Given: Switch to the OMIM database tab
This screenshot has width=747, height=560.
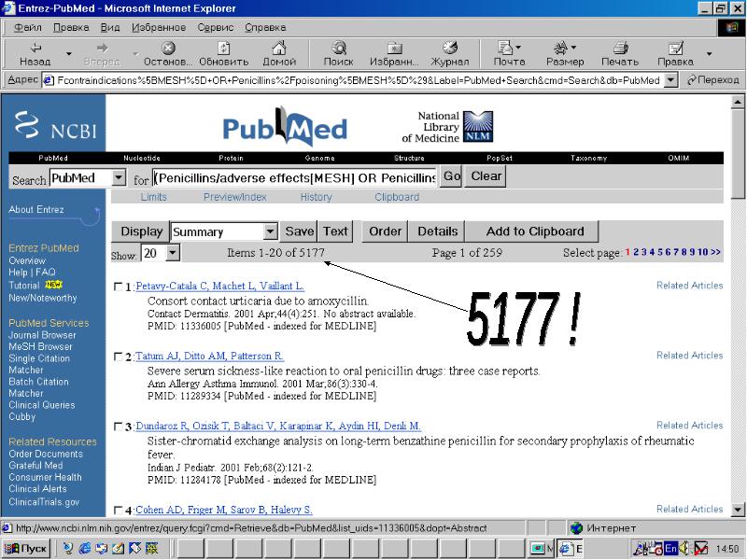Looking at the screenshot, I should [x=679, y=158].
